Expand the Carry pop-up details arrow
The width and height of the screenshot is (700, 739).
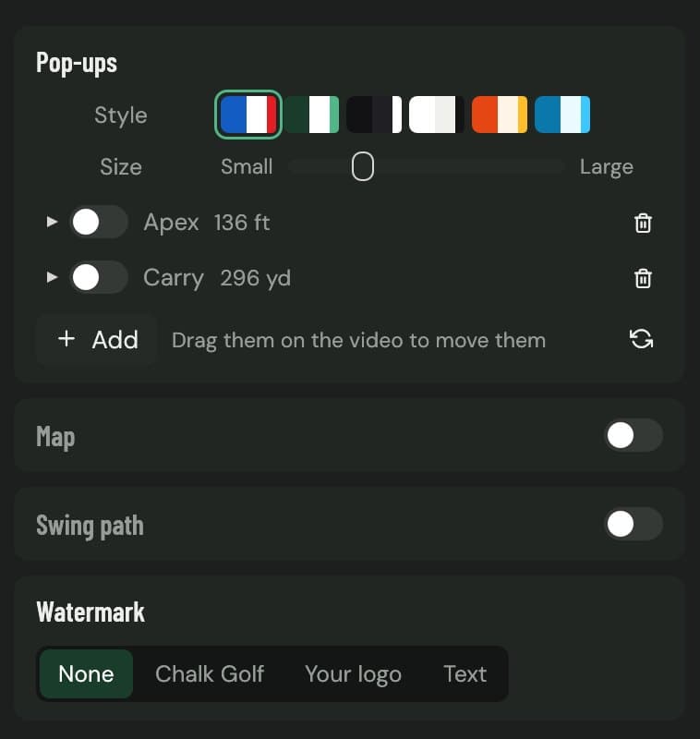(x=52, y=276)
